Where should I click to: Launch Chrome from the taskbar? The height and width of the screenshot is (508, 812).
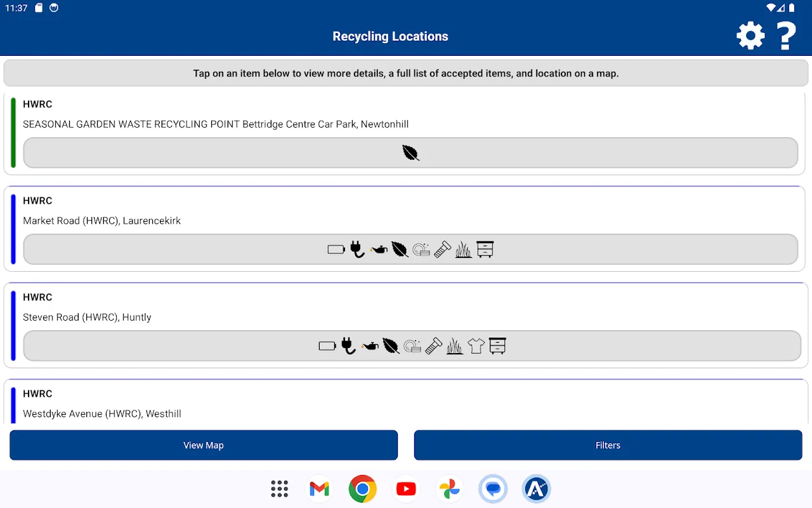(x=362, y=489)
